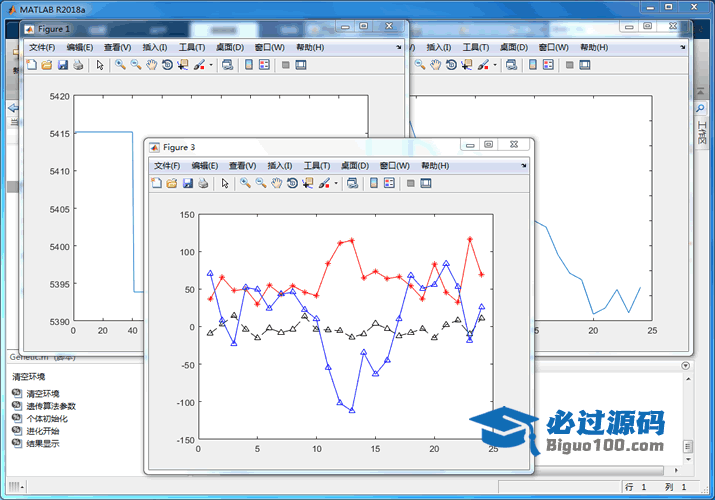
Task: Open 文件(F) menu in Figure 3
Action: click(167, 166)
